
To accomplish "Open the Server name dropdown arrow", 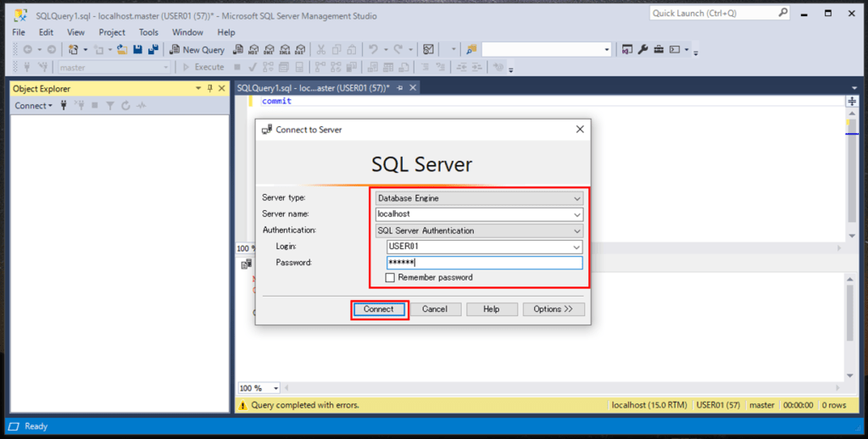I will tap(576, 214).
